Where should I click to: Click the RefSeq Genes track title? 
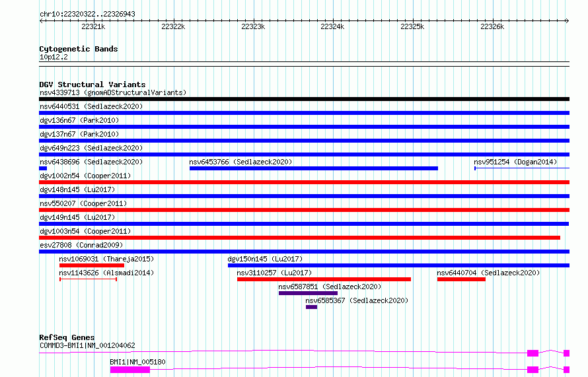pos(67,337)
